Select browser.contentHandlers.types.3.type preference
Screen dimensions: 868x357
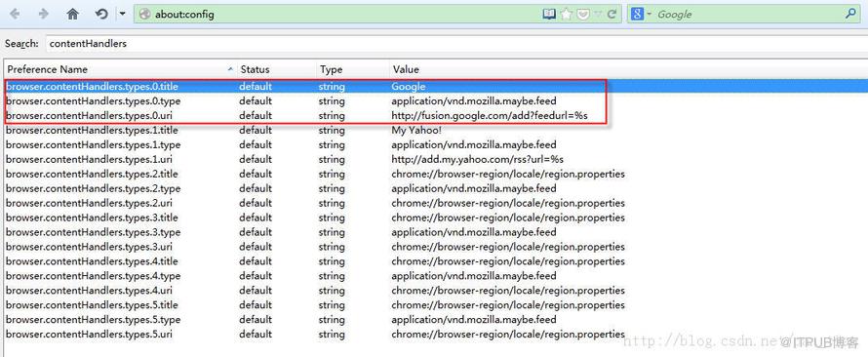point(93,232)
